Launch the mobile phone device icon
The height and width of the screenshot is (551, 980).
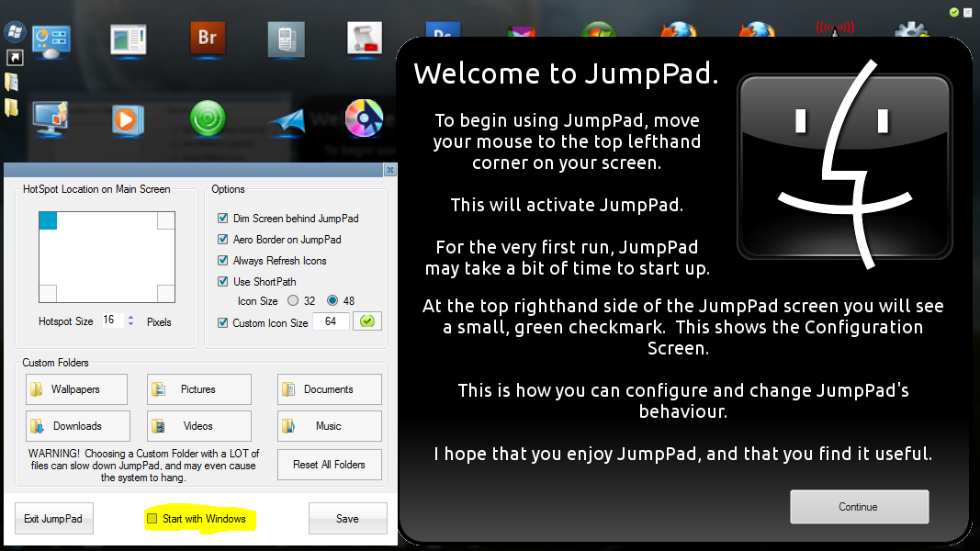287,40
